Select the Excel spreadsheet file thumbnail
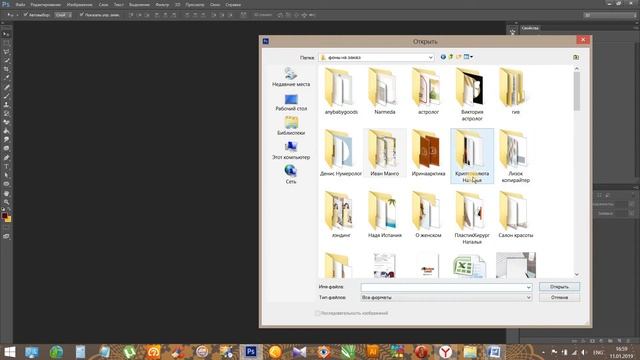The height and width of the screenshot is (360, 640). [x=469, y=266]
